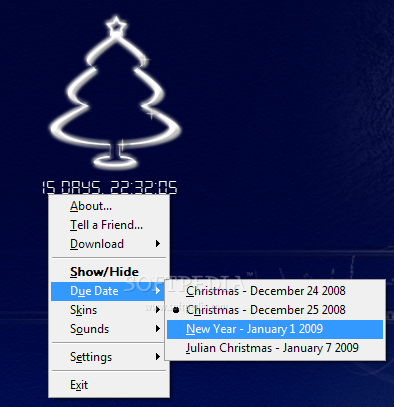Open the About... menu entry

(x=109, y=206)
